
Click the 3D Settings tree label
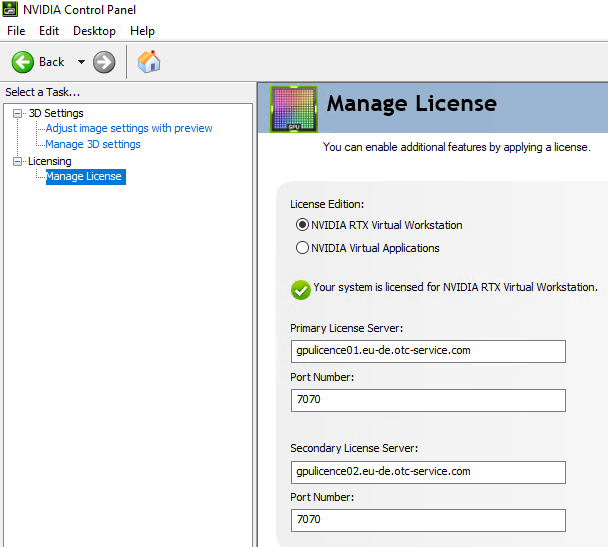[56, 113]
